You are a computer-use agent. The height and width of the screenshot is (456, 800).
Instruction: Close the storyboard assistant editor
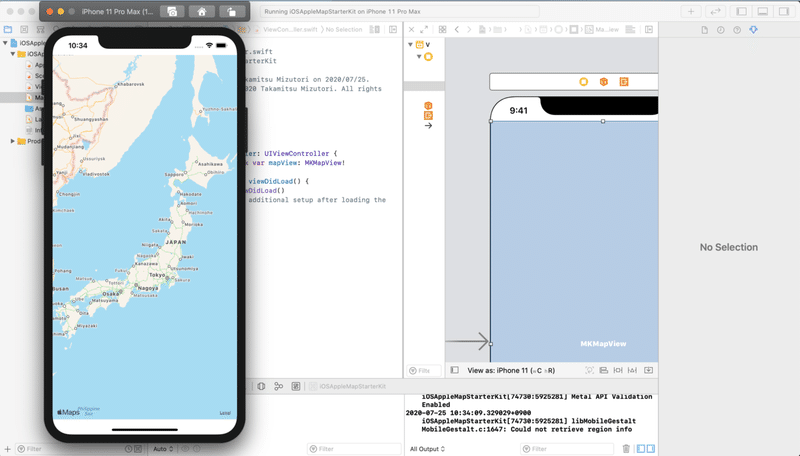pyautogui.click(x=411, y=30)
